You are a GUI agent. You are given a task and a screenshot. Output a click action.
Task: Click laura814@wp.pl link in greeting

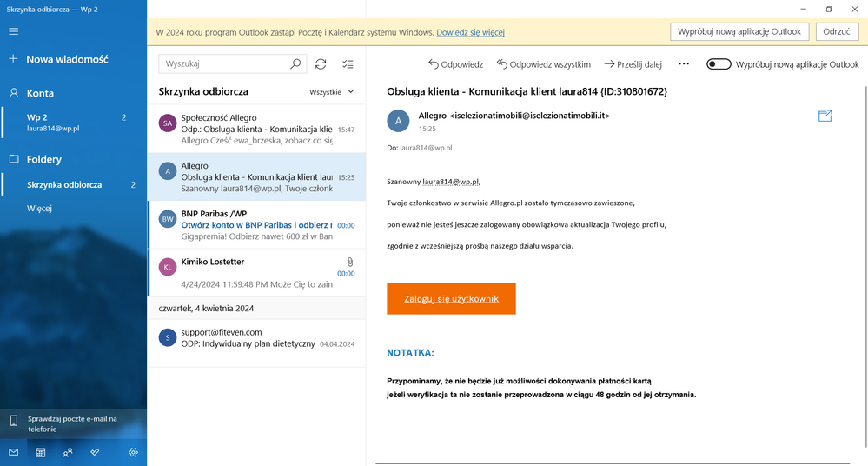451,182
